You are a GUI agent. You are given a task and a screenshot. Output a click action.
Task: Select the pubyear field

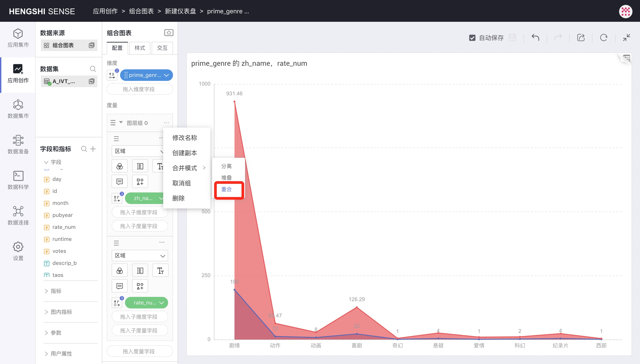62,215
